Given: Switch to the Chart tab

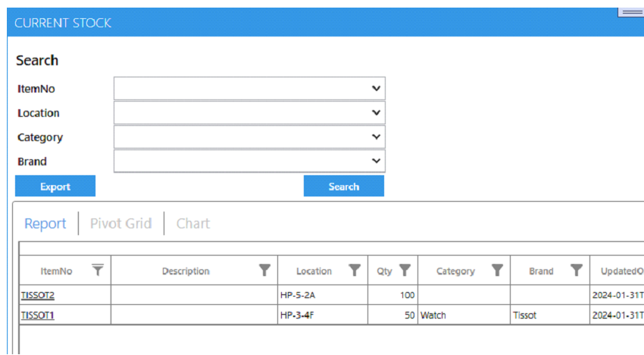Looking at the screenshot, I should [x=193, y=223].
